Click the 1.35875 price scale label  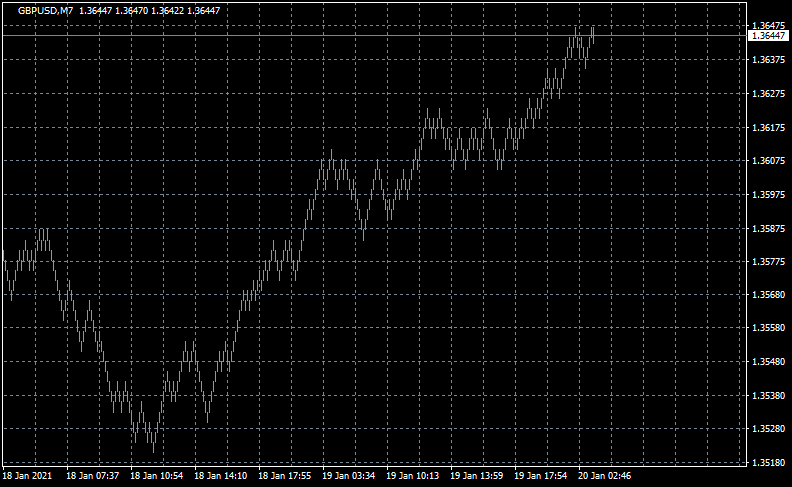pyautogui.click(x=768, y=228)
